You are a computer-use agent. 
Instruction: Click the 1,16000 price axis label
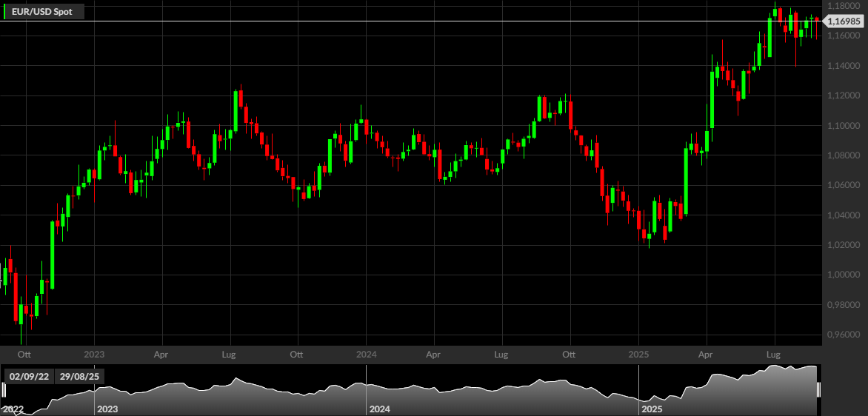pyautogui.click(x=844, y=36)
